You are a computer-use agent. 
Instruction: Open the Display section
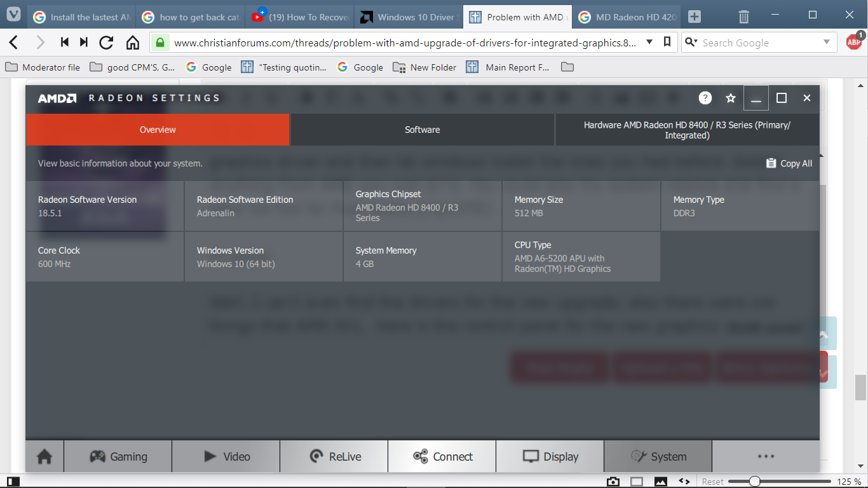[x=550, y=456]
